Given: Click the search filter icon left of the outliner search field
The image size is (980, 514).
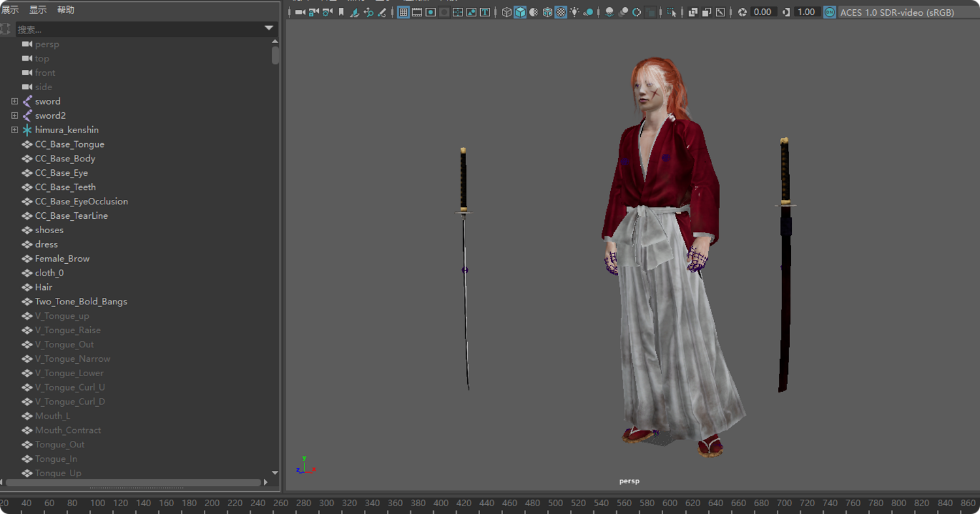Looking at the screenshot, I should click(x=6, y=29).
